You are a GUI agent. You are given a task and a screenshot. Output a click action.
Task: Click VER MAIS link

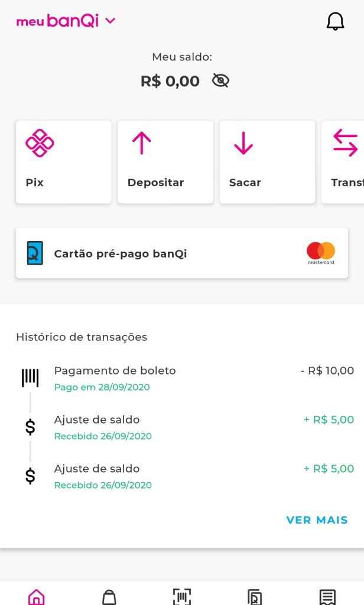tap(317, 520)
